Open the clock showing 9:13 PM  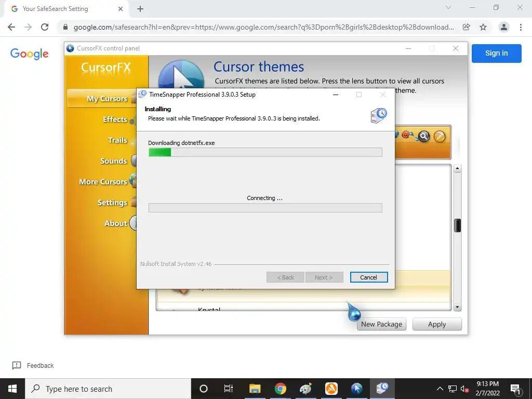point(487,389)
